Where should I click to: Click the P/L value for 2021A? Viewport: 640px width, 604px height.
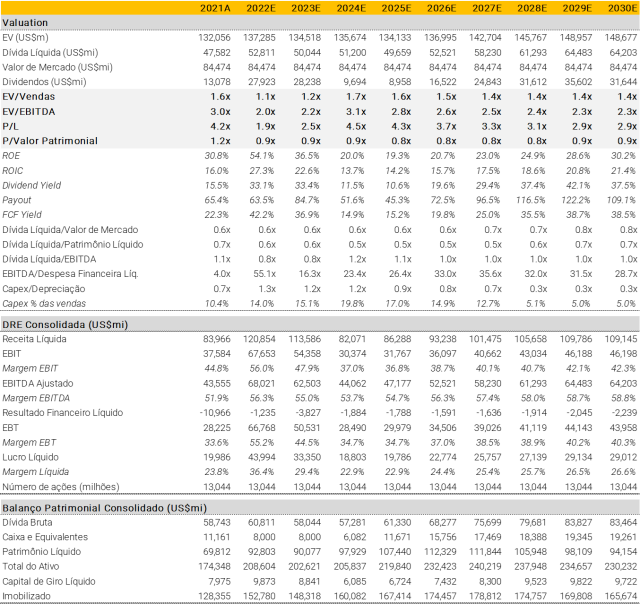221,126
